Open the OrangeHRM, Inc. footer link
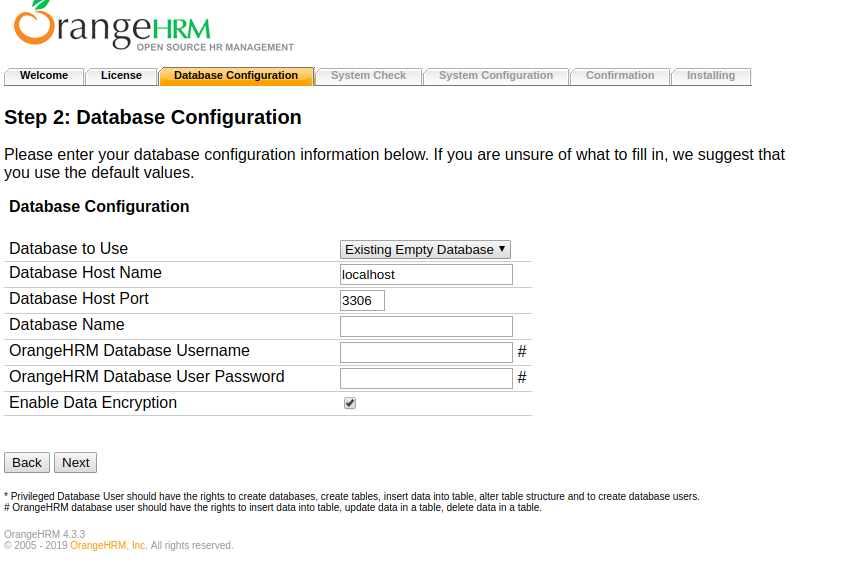 pyautogui.click(x=108, y=546)
